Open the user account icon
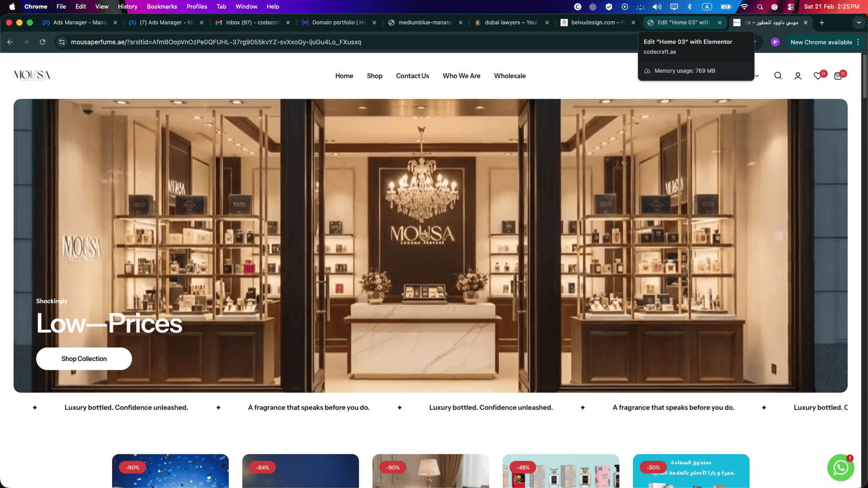The width and height of the screenshot is (868, 488). click(797, 76)
